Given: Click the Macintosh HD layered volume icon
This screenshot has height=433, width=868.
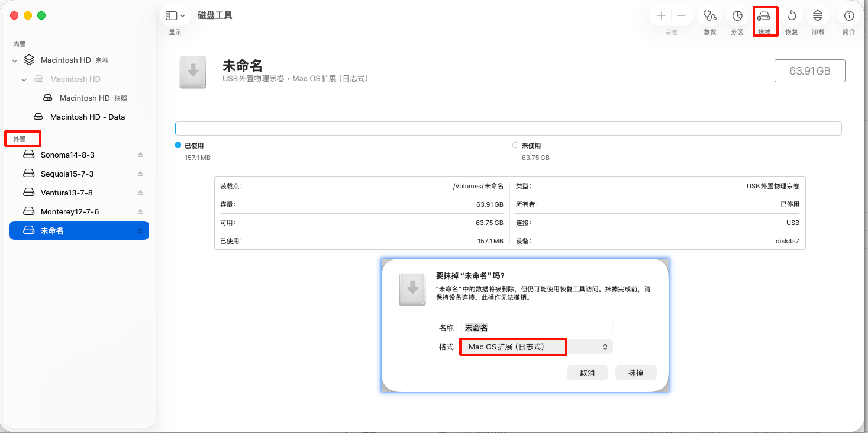Looking at the screenshot, I should tap(29, 60).
